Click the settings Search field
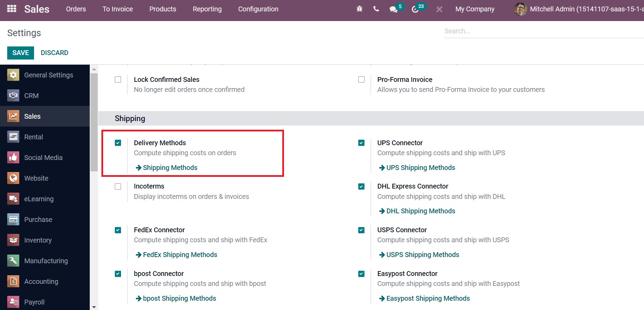 (544, 31)
